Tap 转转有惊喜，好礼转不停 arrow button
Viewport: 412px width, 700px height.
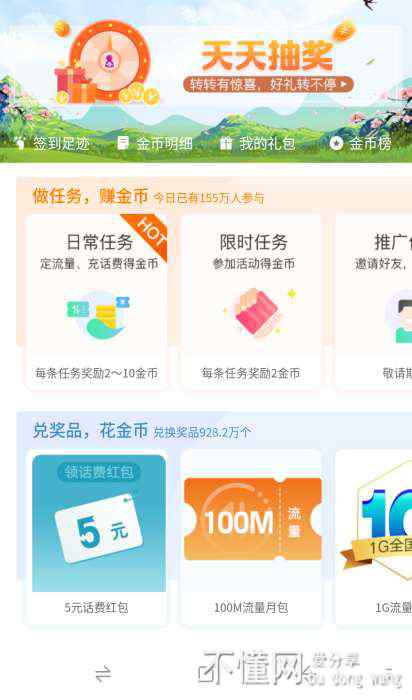pyautogui.click(x=268, y=84)
